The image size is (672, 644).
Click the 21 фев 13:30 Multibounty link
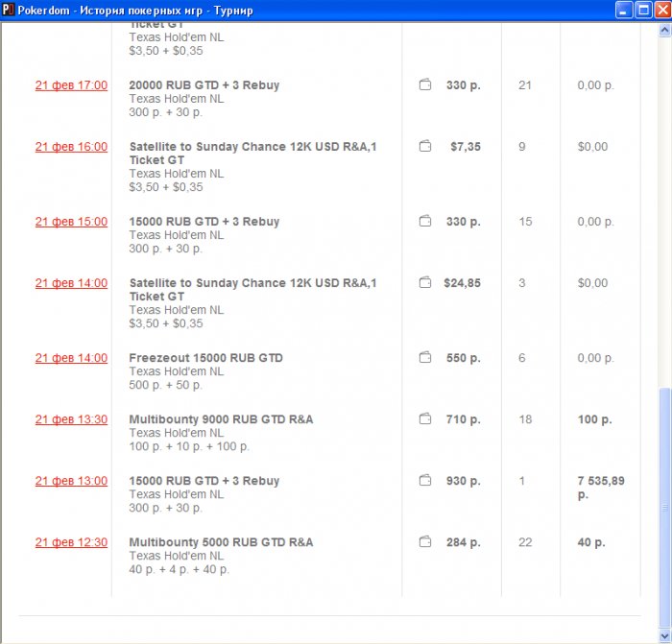(x=71, y=419)
